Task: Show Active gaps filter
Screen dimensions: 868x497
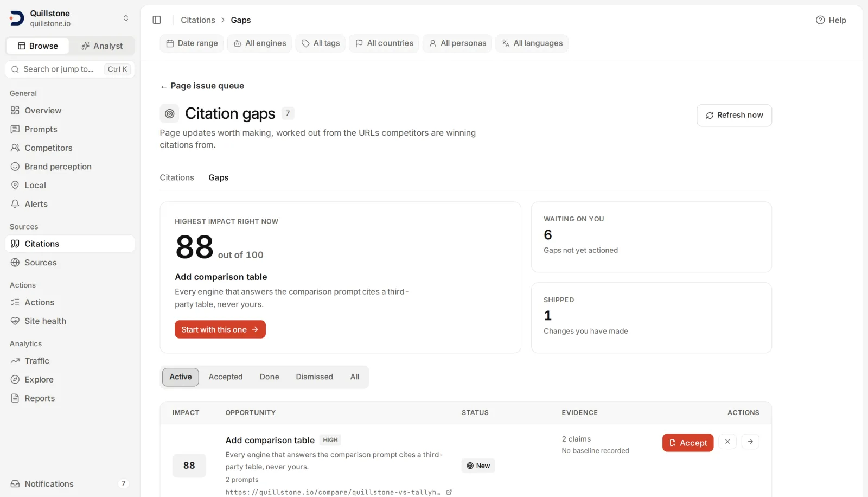Action: [181, 377]
